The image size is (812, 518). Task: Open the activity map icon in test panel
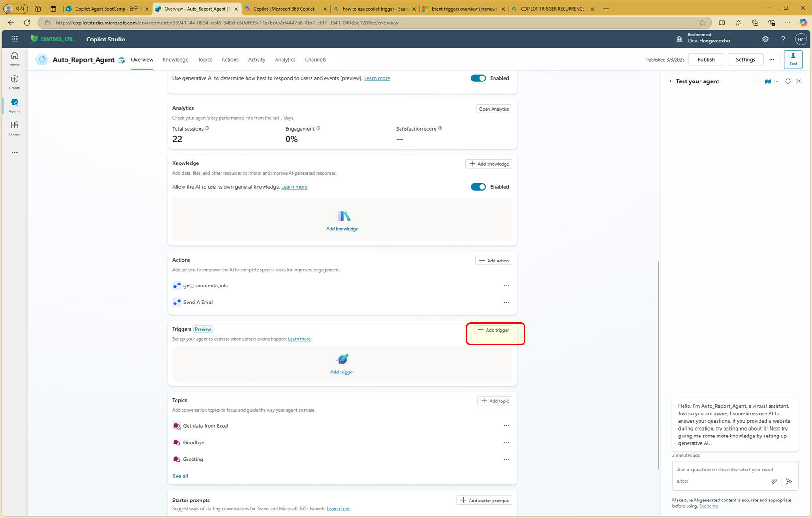(768, 81)
